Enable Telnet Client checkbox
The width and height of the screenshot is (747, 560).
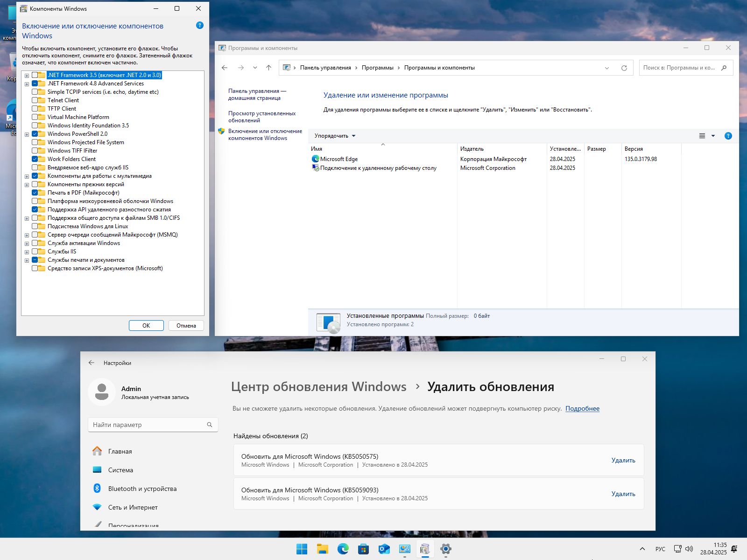[35, 100]
